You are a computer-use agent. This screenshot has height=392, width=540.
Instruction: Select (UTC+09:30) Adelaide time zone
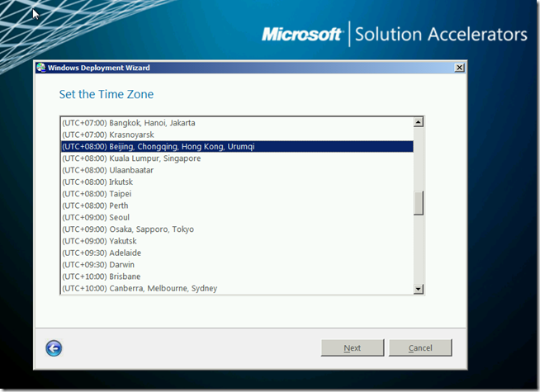(237, 253)
